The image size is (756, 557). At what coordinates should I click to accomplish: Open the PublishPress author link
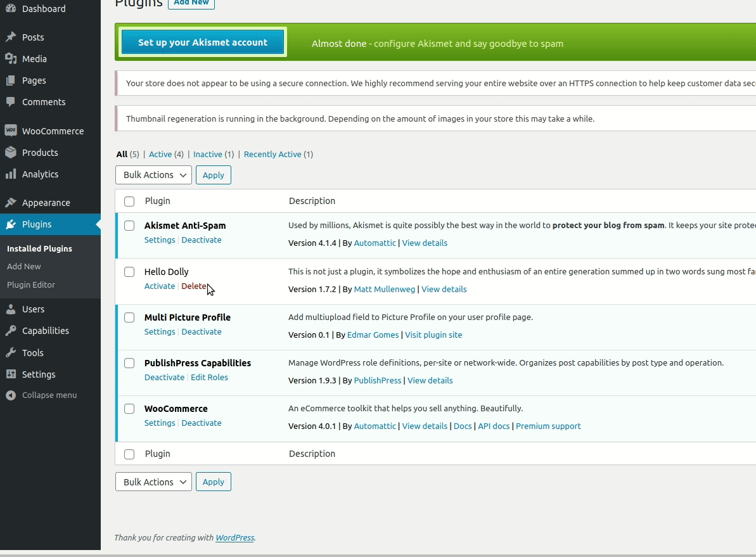tap(378, 380)
